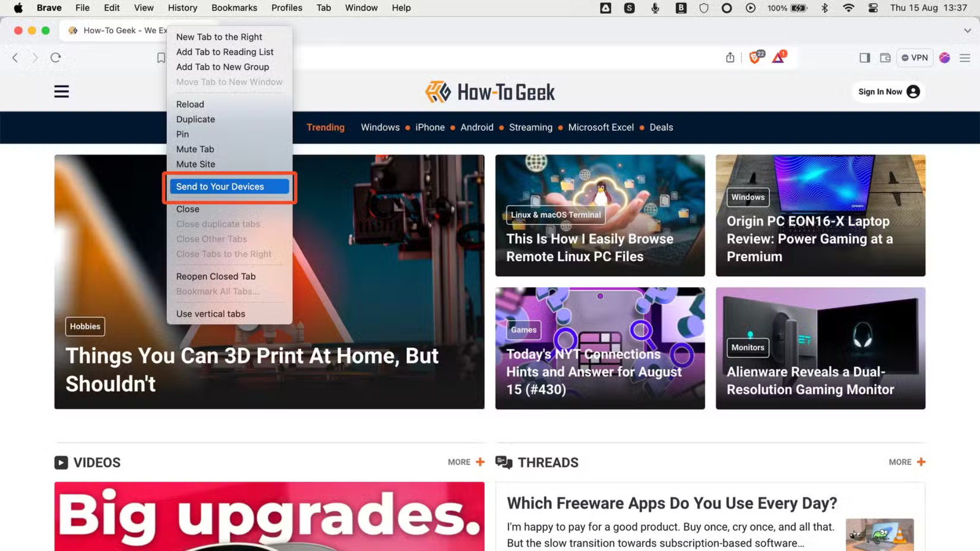980x551 pixels.
Task: Expand the tab overview chevron at top right
Action: coord(967,31)
